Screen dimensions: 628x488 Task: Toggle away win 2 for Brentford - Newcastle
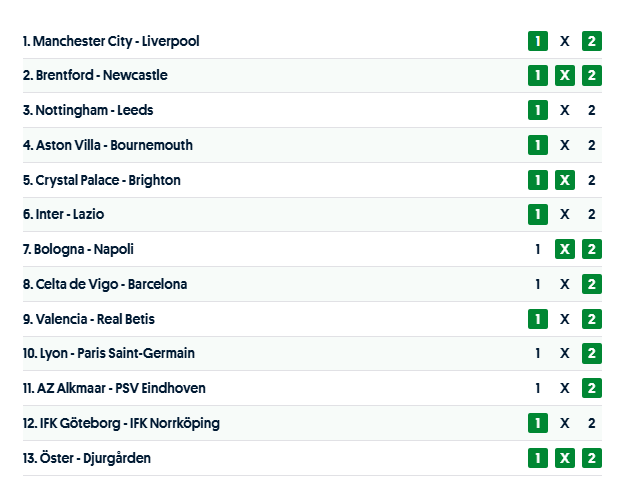point(592,76)
